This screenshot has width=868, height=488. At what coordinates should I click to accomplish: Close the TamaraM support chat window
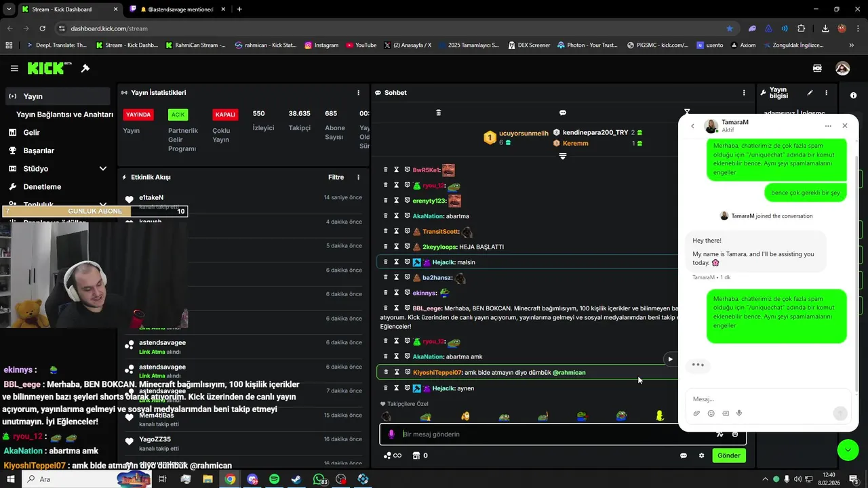point(844,126)
